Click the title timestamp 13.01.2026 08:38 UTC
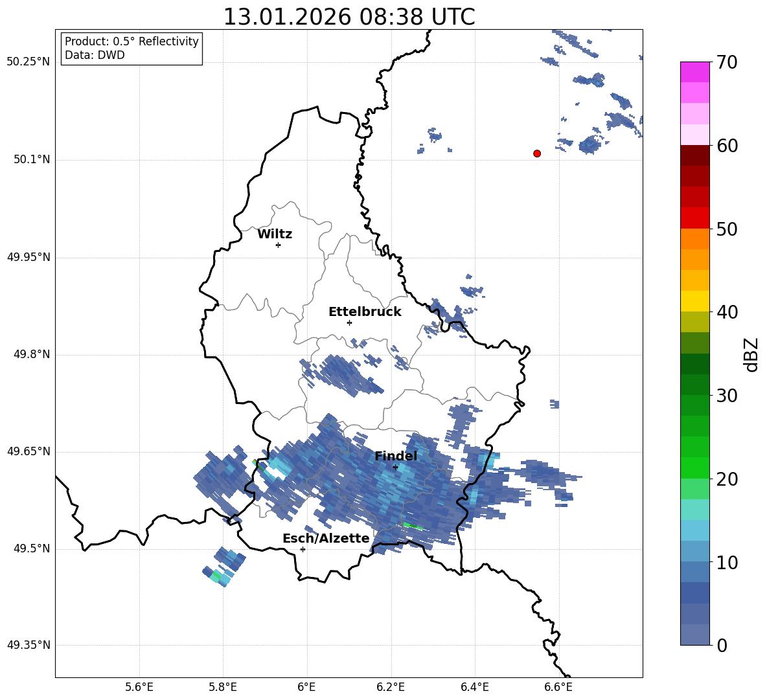Image resolution: width=767 pixels, height=700 pixels. pos(349,17)
